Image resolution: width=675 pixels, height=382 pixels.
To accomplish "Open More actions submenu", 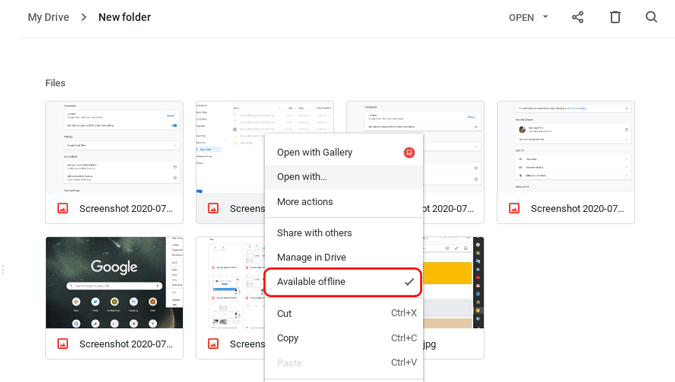I will point(344,202).
